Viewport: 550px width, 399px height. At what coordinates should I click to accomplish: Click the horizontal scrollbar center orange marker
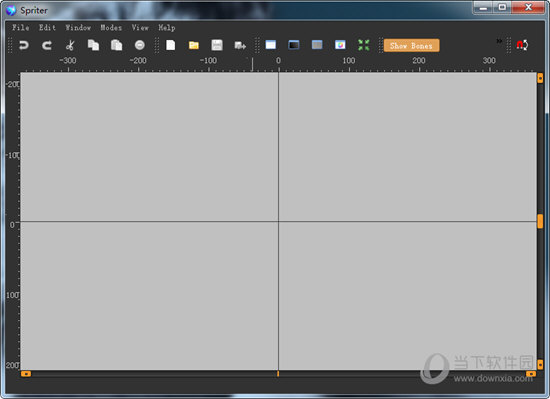coord(278,374)
